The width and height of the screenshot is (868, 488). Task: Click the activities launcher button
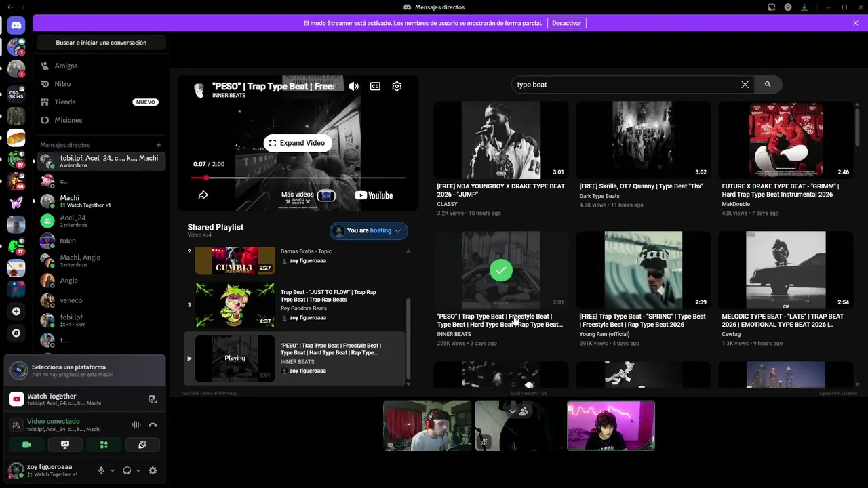[104, 445]
